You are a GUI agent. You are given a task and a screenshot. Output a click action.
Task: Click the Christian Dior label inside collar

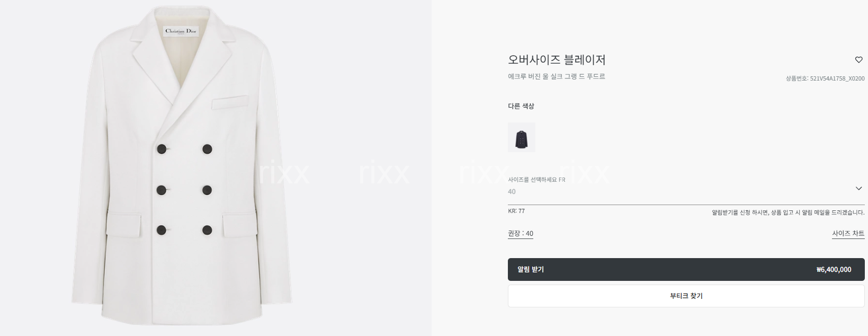[x=181, y=31]
